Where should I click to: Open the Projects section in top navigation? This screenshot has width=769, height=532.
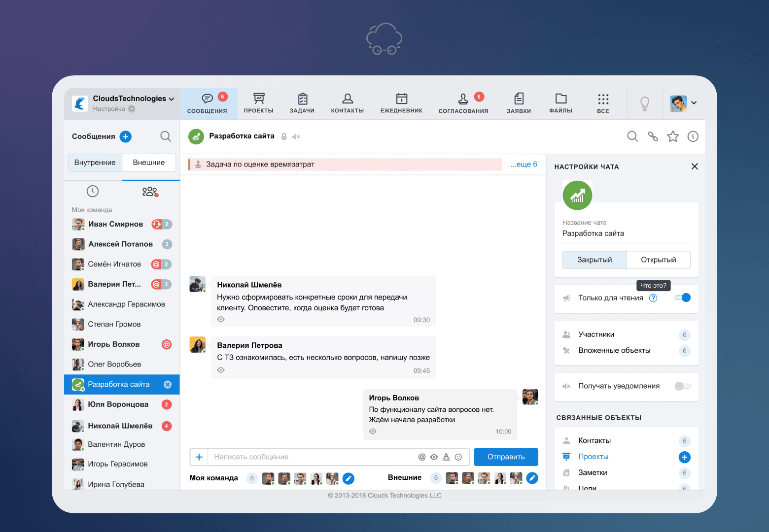click(x=258, y=103)
